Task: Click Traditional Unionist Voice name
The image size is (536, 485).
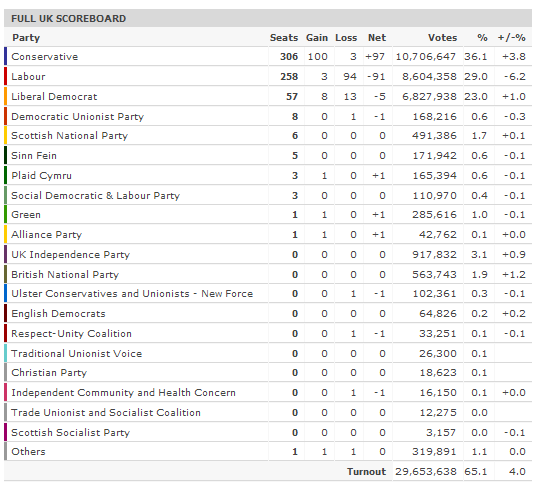Action: [77, 353]
